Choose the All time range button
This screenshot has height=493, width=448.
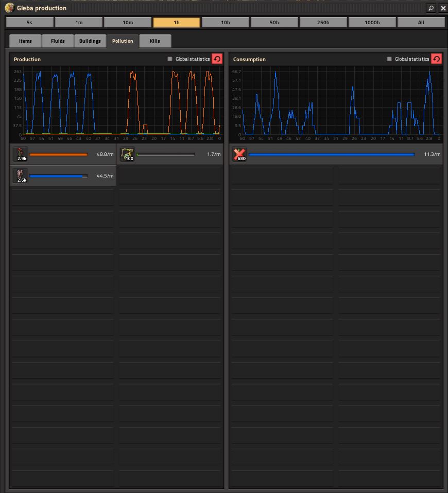[x=421, y=23]
